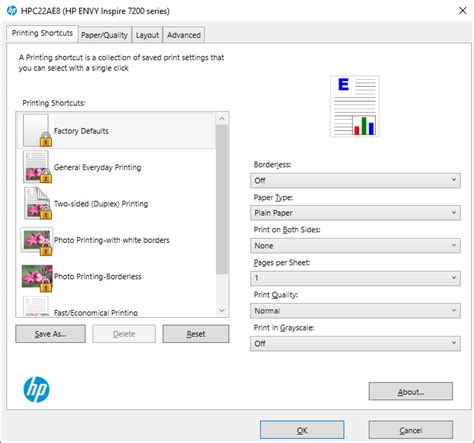This screenshot has width=474, height=443.
Task: Select the Fast/Economical Printing icon
Action: pos(36,306)
